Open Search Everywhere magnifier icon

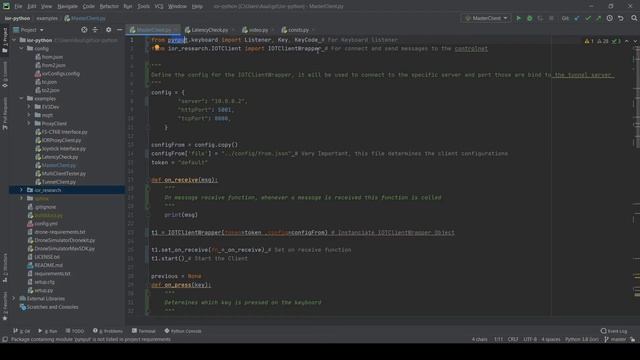pos(634,18)
